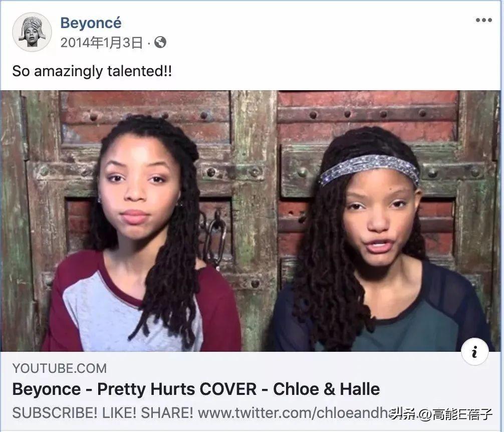Screen dimensions: 504x432
Task: Select the 'So amazingly talented!!' post text
Action: click(x=92, y=71)
